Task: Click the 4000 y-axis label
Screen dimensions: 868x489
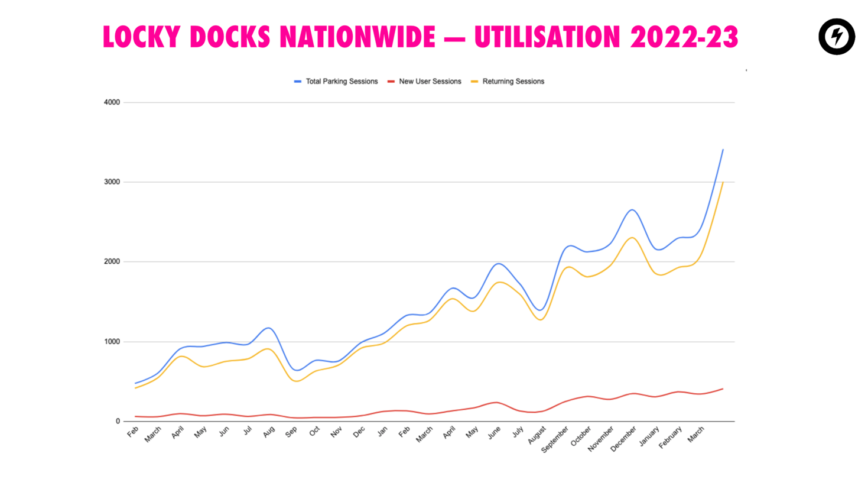Action: click(112, 102)
